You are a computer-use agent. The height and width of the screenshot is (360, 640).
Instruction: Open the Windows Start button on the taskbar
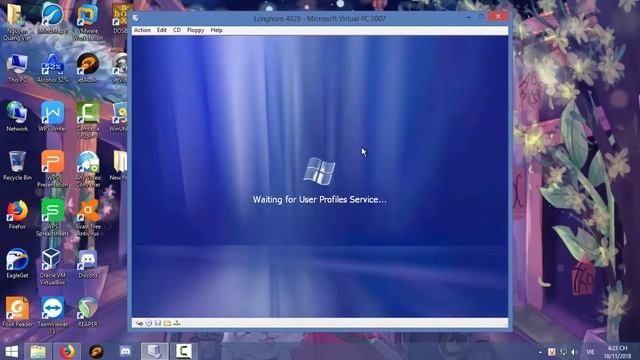(x=11, y=351)
